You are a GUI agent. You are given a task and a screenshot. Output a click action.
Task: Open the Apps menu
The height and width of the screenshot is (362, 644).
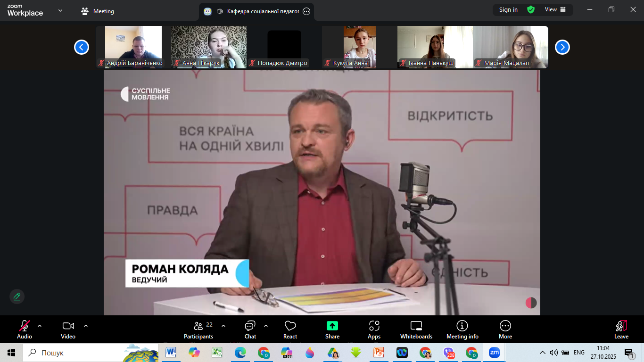374,329
